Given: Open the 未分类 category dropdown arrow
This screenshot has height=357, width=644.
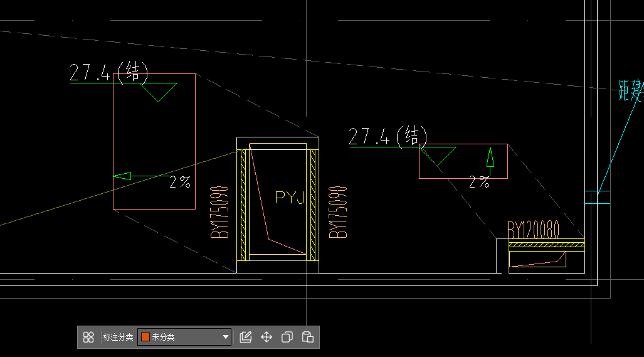Looking at the screenshot, I should [x=226, y=338].
